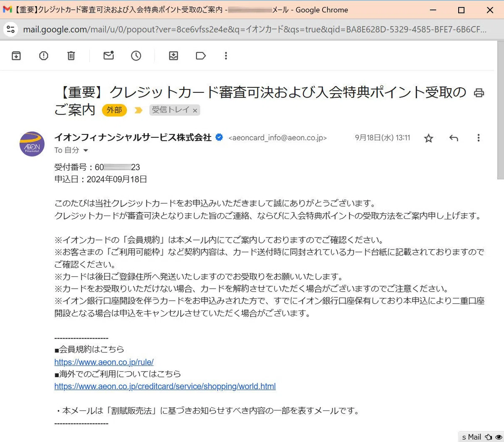Click the AEON Financial sender avatar
This screenshot has height=442, width=504.
coord(32,144)
